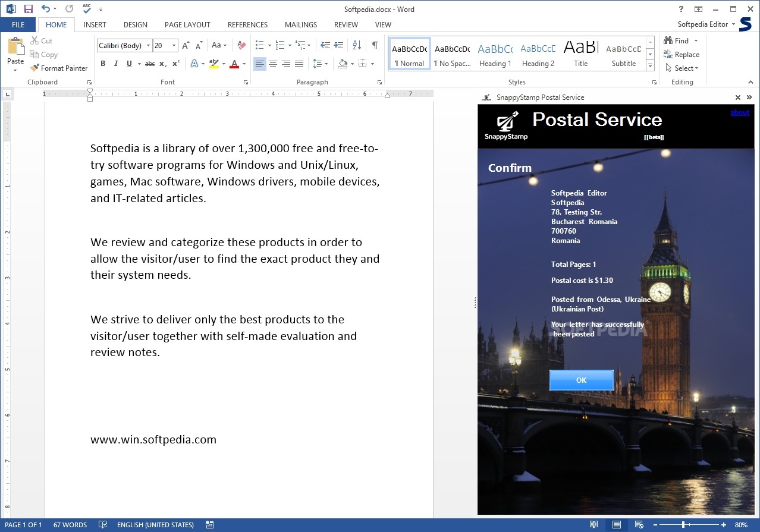
Task: Save the document from Quick Access toolbar
Action: pos(28,9)
